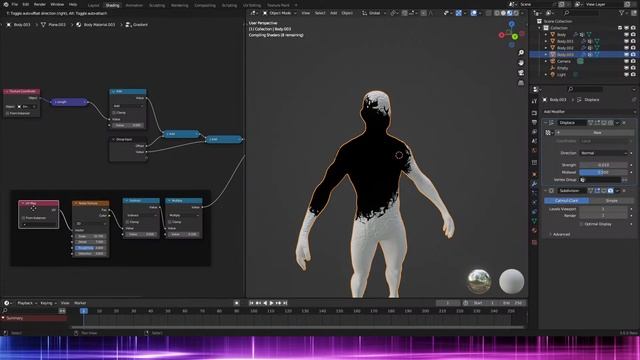Click the outliner search field
640x360 pixels.
click(x=583, y=13)
